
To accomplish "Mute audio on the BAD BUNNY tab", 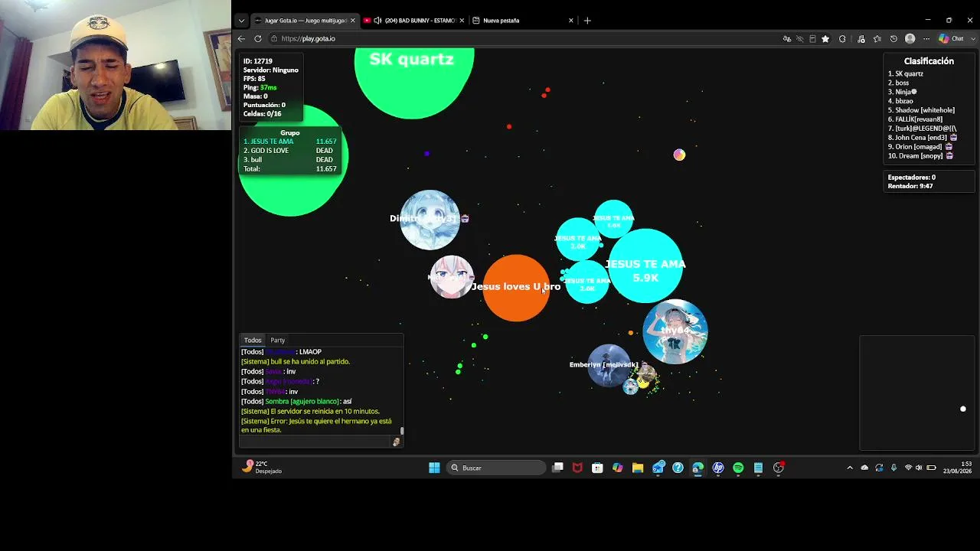I will coord(377,21).
